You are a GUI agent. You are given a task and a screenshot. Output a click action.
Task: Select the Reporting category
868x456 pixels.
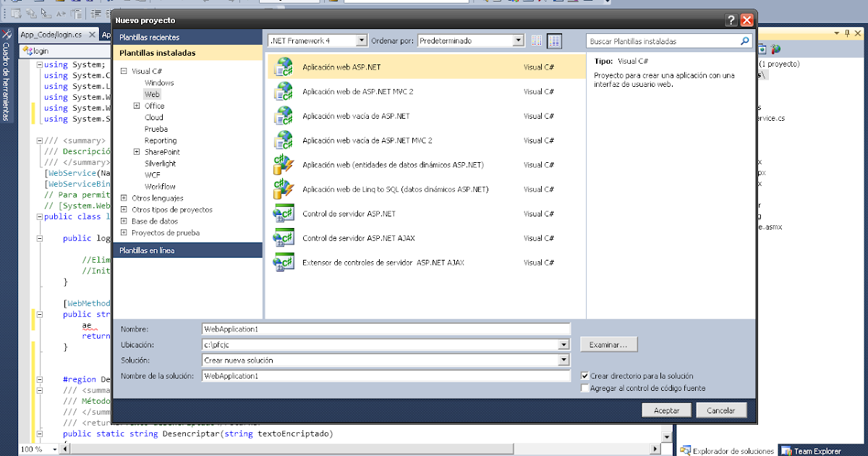tap(161, 140)
